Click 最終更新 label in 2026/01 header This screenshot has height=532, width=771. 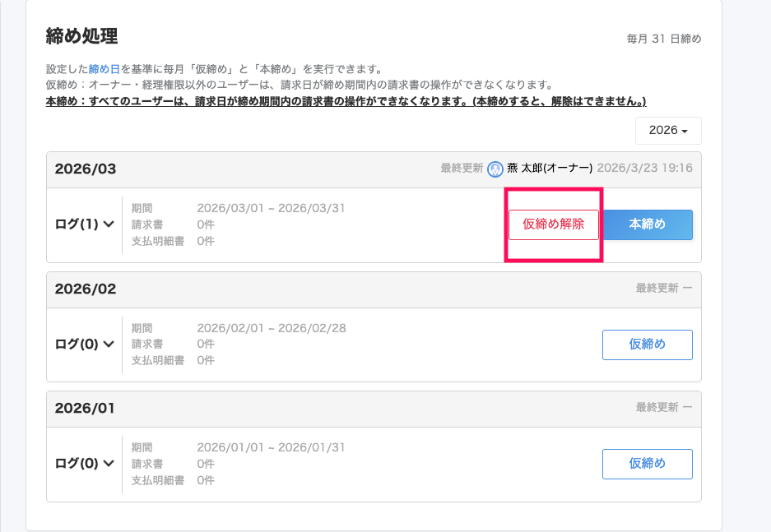657,407
